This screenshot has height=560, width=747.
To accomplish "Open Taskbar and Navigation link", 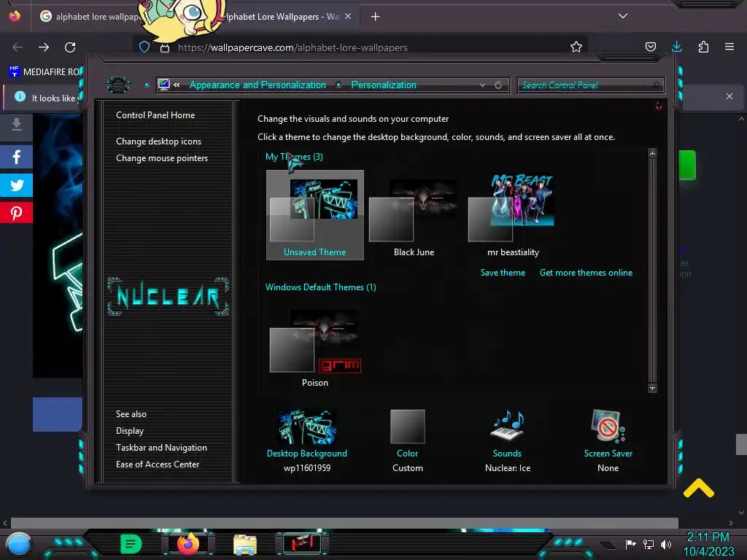I will click(161, 448).
